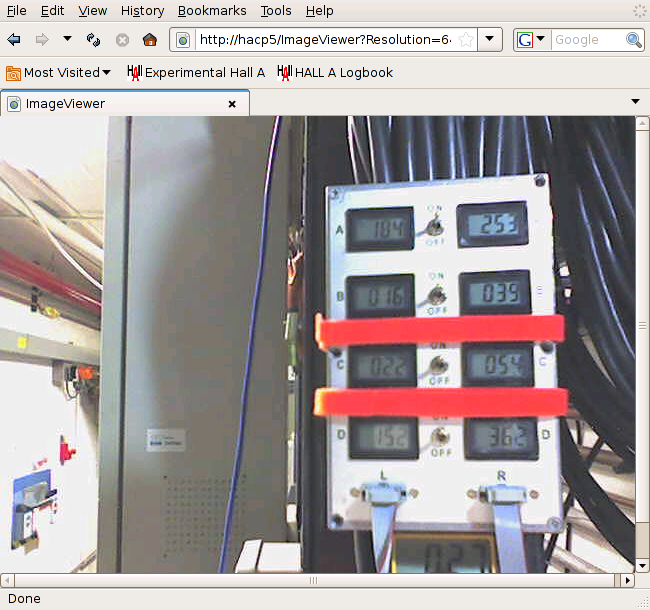Select the ImageViewer tab
This screenshot has width=650, height=610.
[x=124, y=103]
